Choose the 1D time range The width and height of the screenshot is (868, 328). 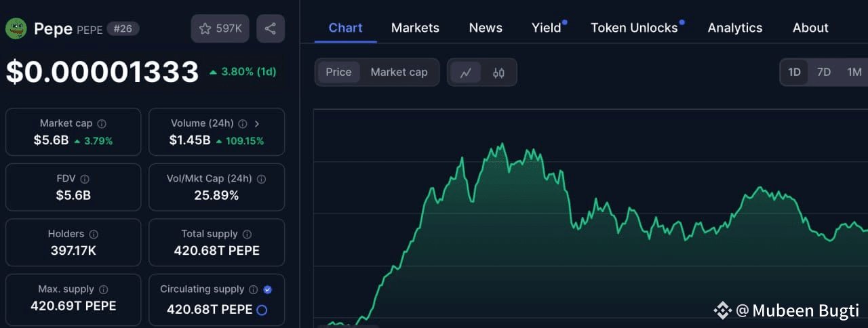794,73
